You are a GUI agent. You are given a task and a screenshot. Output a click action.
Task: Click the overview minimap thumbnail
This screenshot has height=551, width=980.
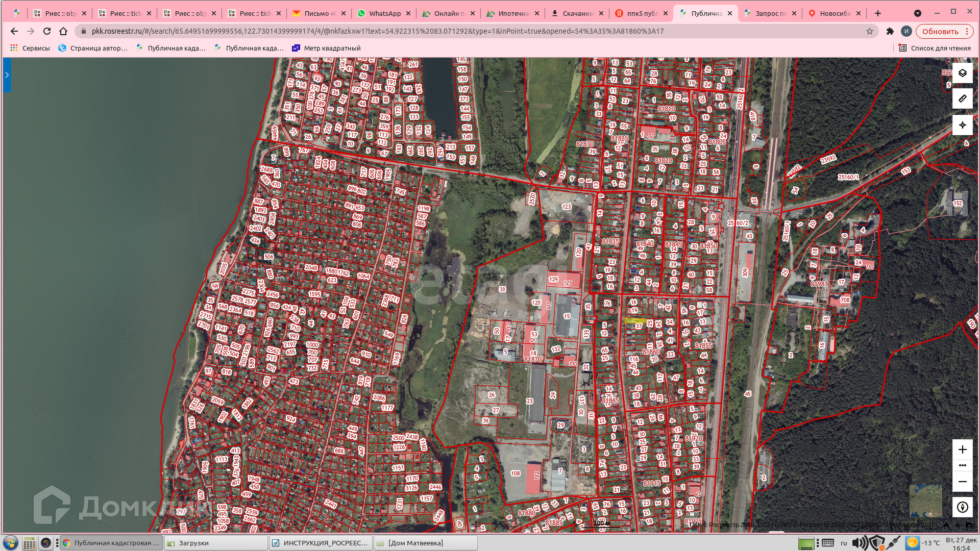click(925, 500)
